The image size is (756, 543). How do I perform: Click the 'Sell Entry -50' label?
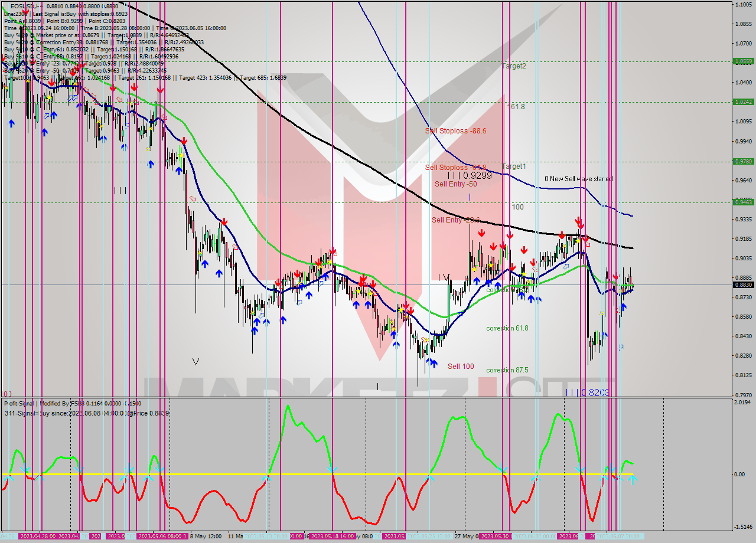[455, 184]
